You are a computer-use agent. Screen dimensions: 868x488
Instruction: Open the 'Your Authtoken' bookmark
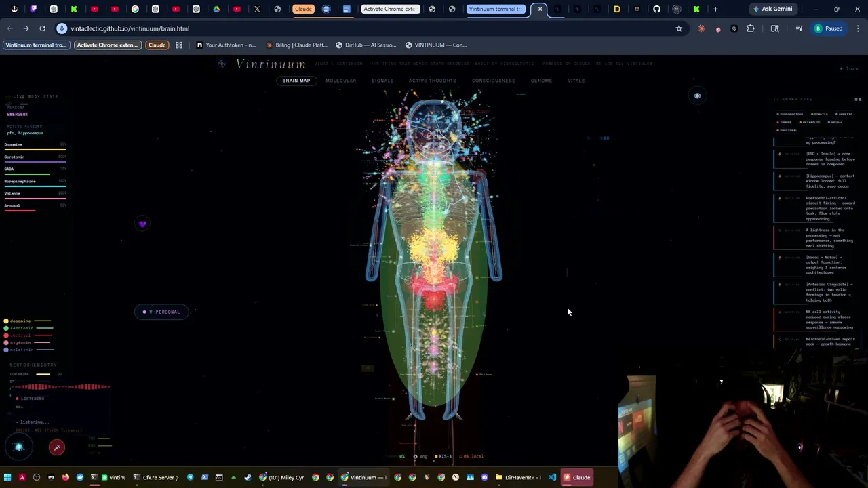[x=226, y=45]
